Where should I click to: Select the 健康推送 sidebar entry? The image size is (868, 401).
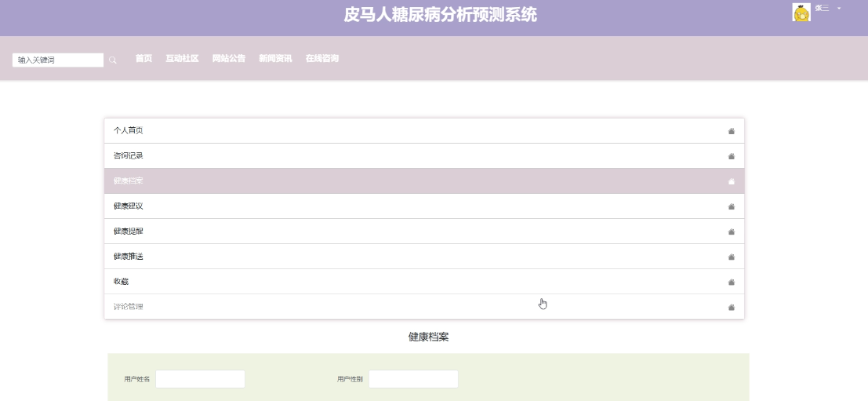(x=129, y=257)
